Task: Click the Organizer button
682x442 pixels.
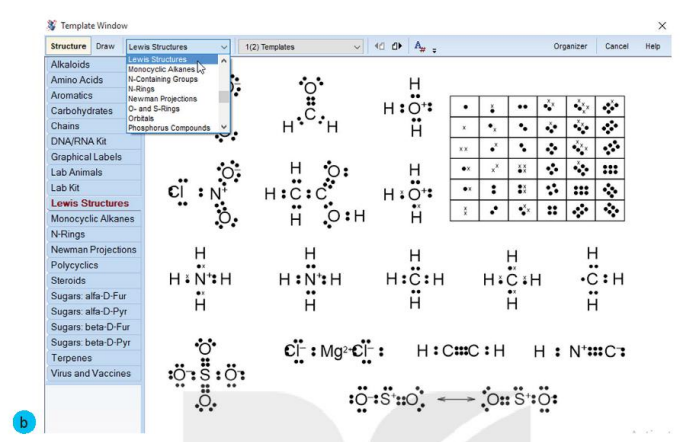Action: point(570,46)
